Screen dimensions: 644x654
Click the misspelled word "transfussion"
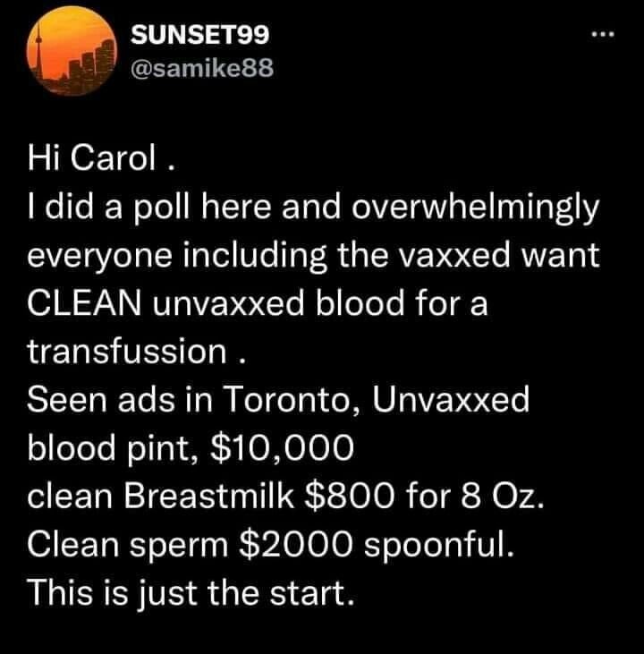coord(127,352)
